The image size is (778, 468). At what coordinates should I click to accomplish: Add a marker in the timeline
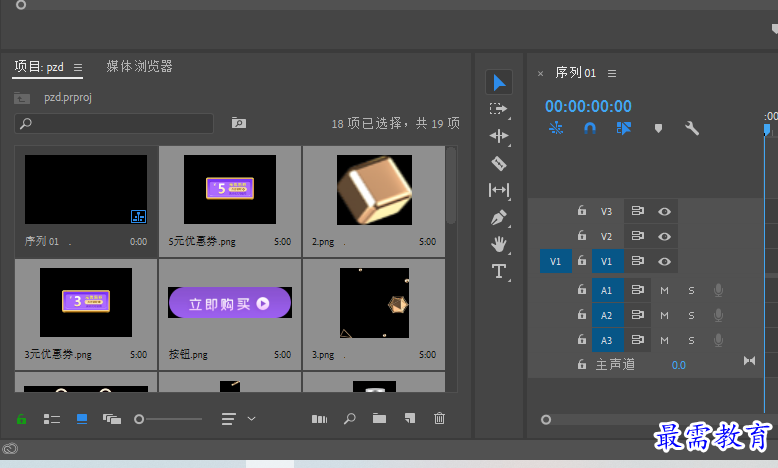click(658, 129)
